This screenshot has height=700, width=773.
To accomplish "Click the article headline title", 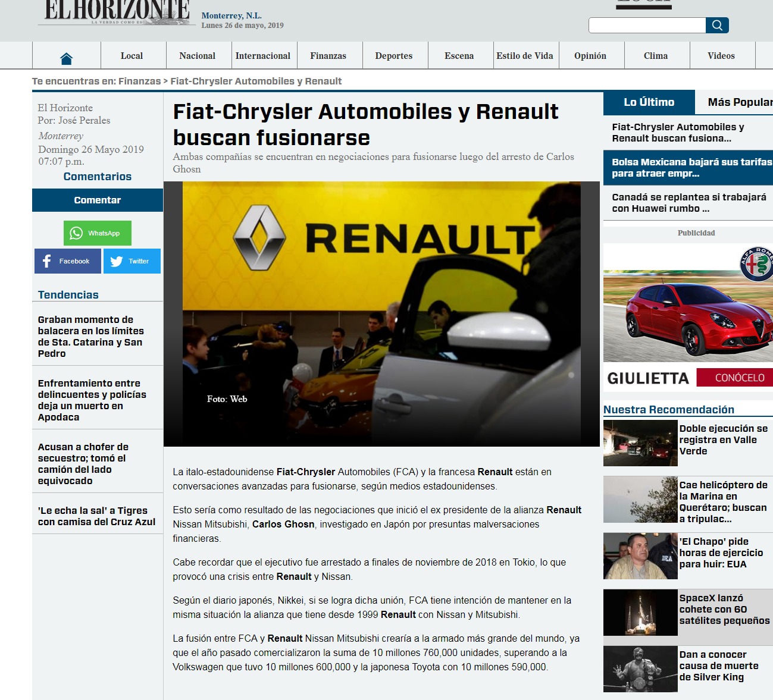I will [x=366, y=124].
